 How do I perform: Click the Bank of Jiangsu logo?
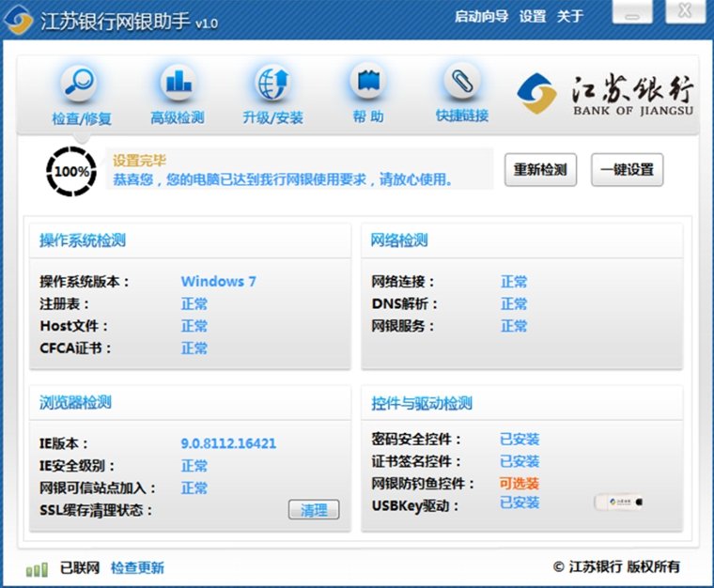click(x=605, y=94)
